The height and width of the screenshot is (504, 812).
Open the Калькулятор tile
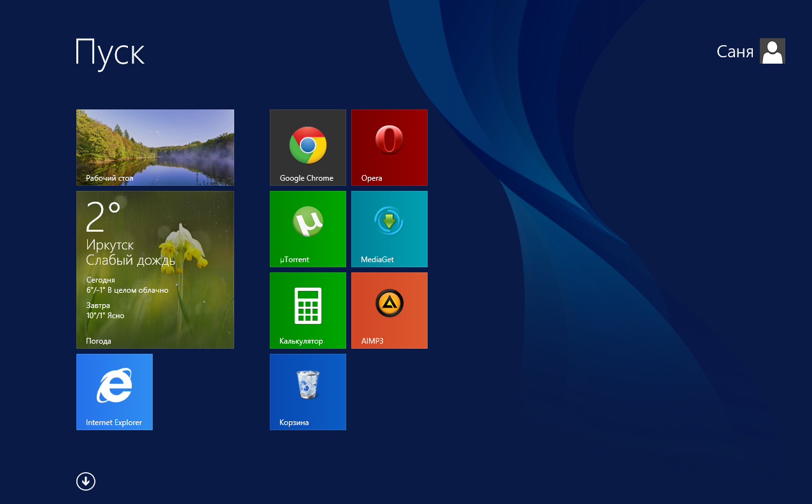pyautogui.click(x=308, y=311)
